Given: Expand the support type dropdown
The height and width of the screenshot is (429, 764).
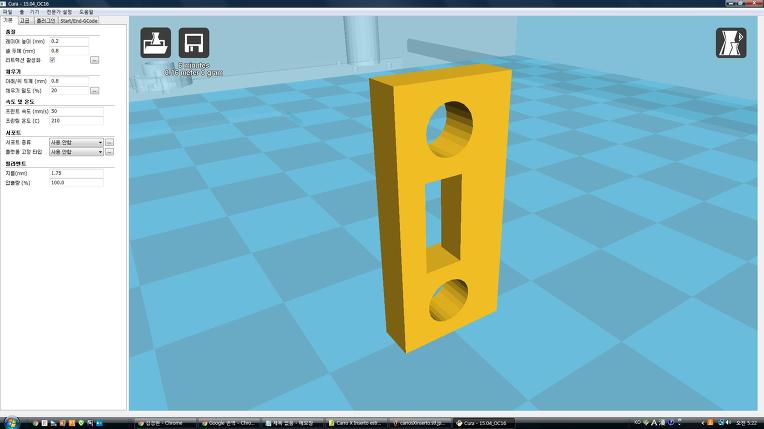Looking at the screenshot, I should point(76,142).
